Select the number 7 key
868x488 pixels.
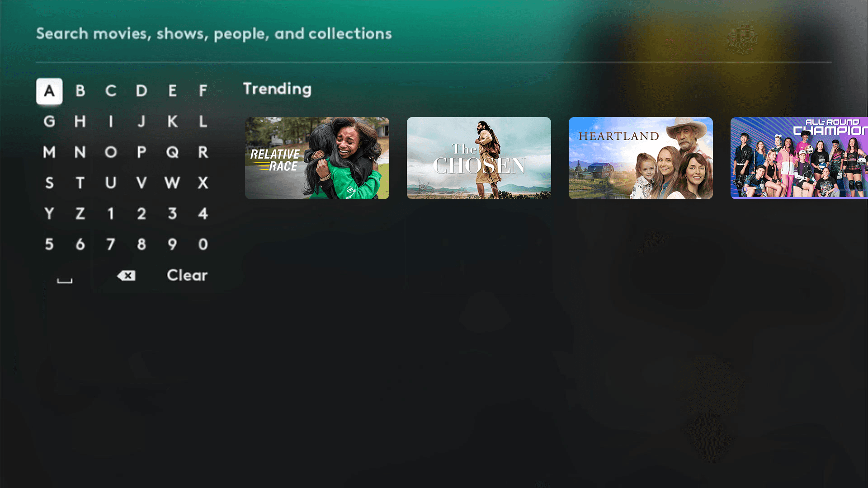pyautogui.click(x=111, y=245)
